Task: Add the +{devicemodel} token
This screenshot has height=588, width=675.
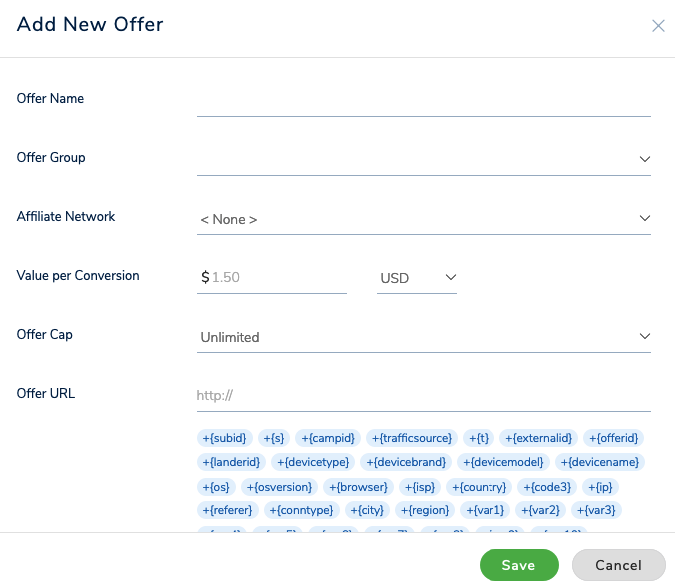Action: [503, 462]
